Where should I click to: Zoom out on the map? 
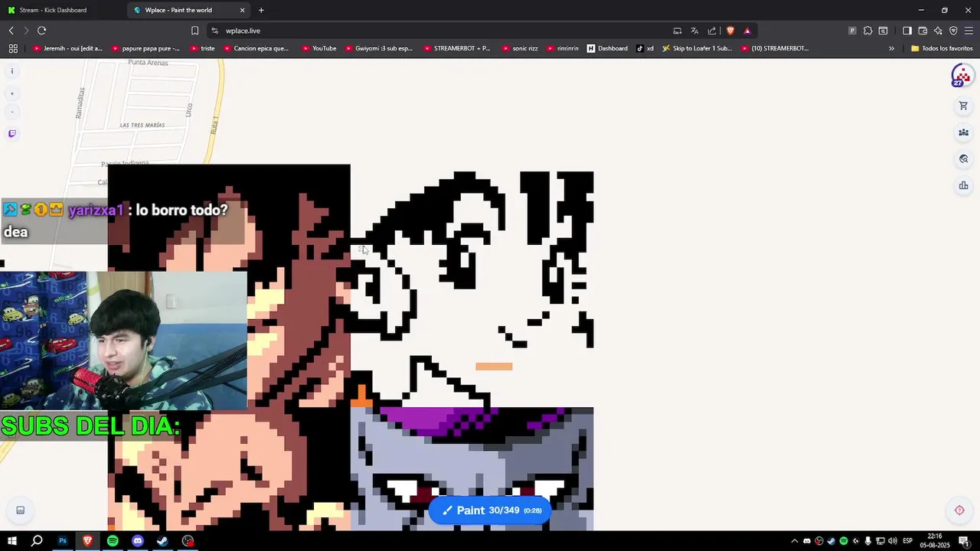point(11,112)
